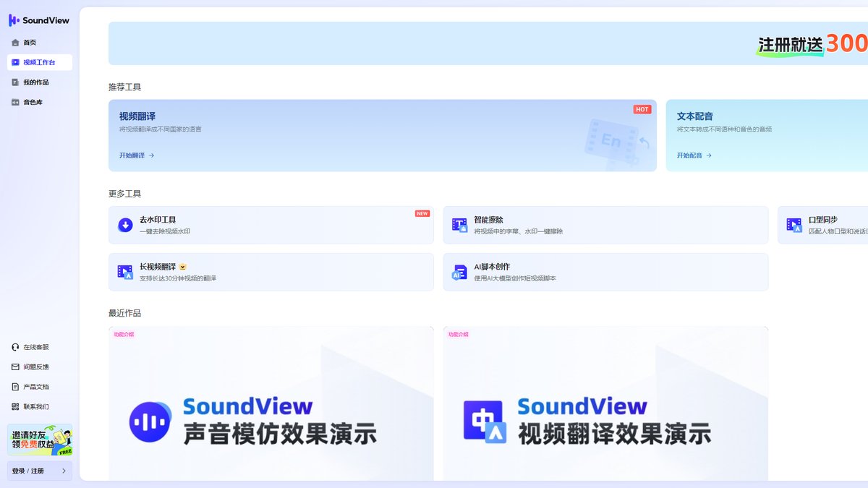Open 问题反馈 feedback link

[36, 367]
